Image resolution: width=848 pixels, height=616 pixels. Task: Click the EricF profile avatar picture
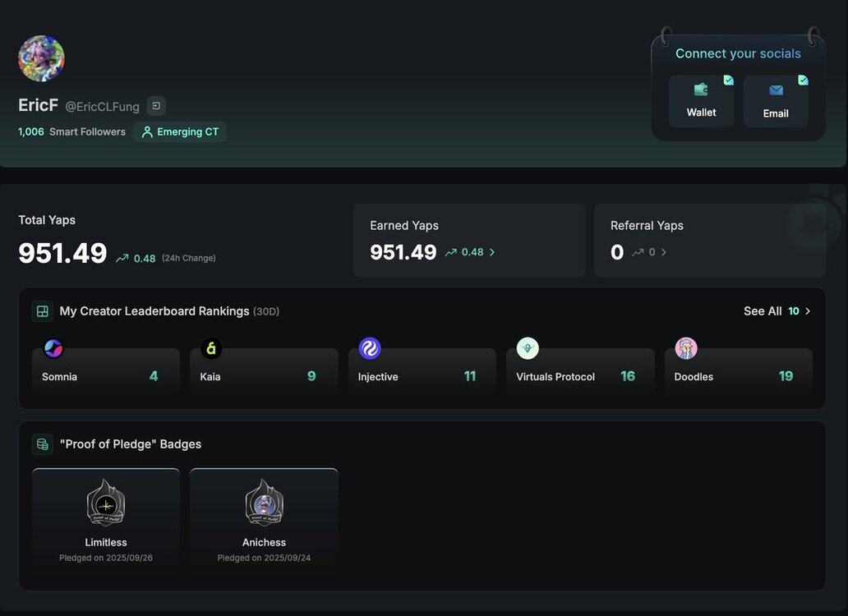tap(41, 58)
